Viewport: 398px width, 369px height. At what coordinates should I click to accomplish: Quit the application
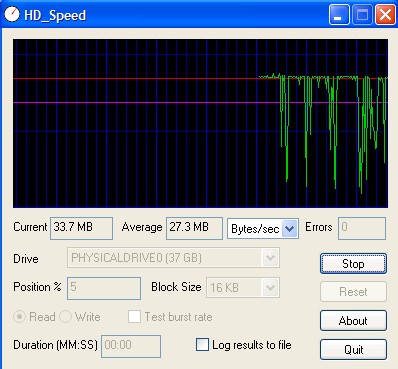(x=353, y=349)
